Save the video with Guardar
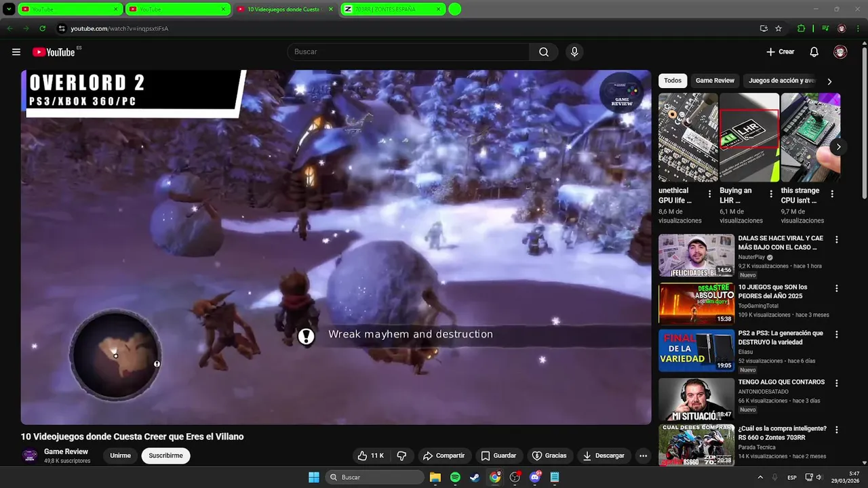Image resolution: width=868 pixels, height=488 pixels. (498, 455)
